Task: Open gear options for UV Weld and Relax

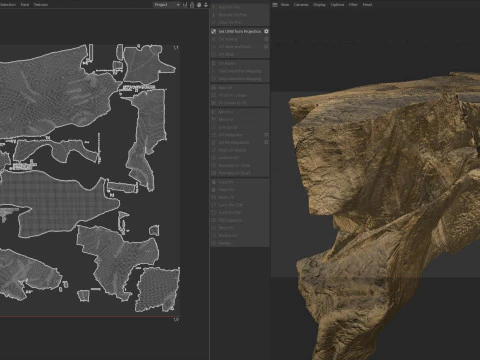Action: click(x=266, y=47)
